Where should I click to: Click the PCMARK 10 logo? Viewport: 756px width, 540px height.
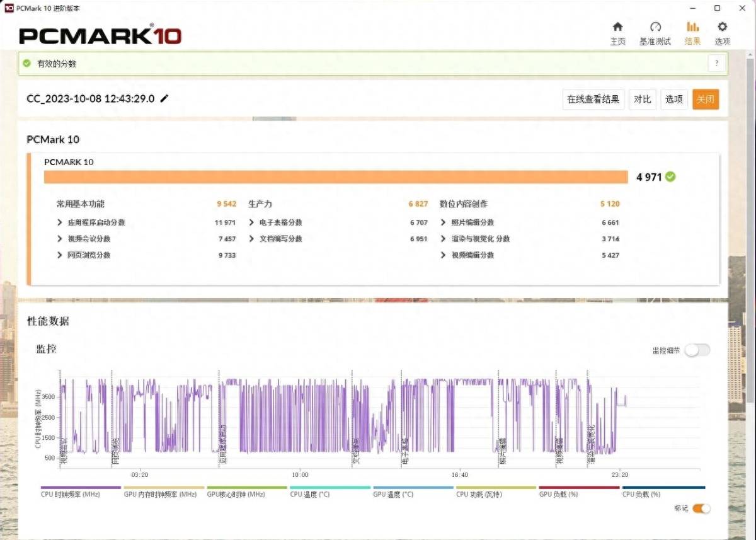[100, 35]
